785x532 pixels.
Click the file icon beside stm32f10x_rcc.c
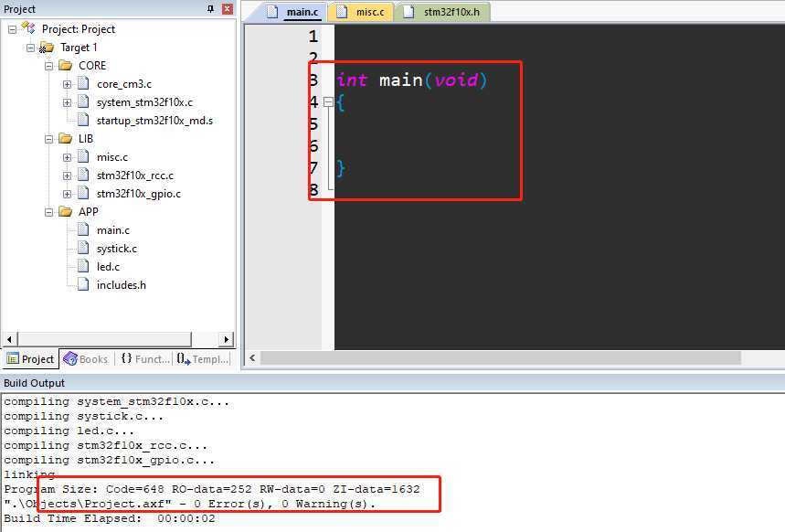pyautogui.click(x=83, y=175)
